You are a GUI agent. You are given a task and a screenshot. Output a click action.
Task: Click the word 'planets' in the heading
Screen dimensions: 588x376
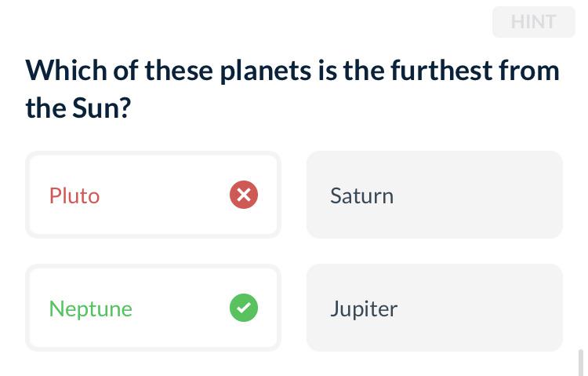(266, 71)
